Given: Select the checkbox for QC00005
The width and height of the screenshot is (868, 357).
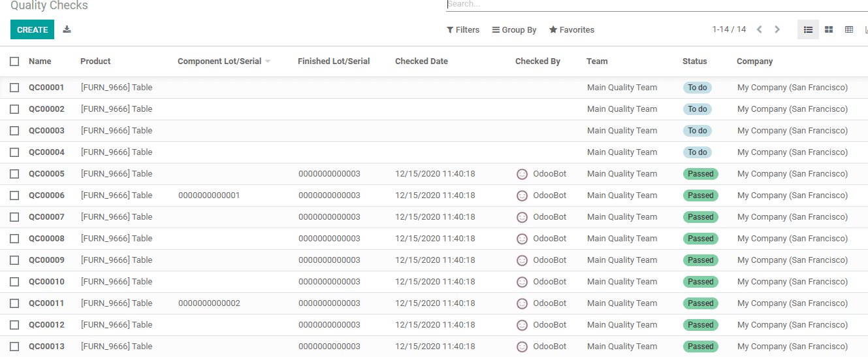Looking at the screenshot, I should [x=14, y=174].
